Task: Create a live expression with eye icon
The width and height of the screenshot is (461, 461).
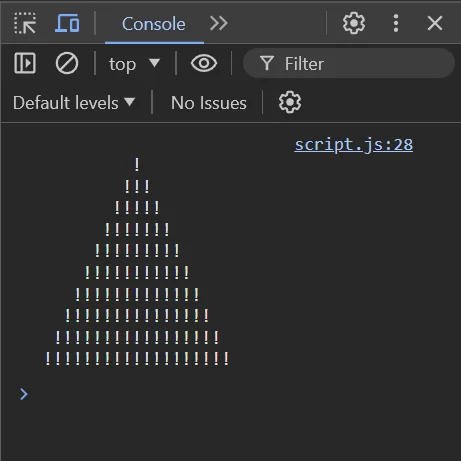Action: 204,63
